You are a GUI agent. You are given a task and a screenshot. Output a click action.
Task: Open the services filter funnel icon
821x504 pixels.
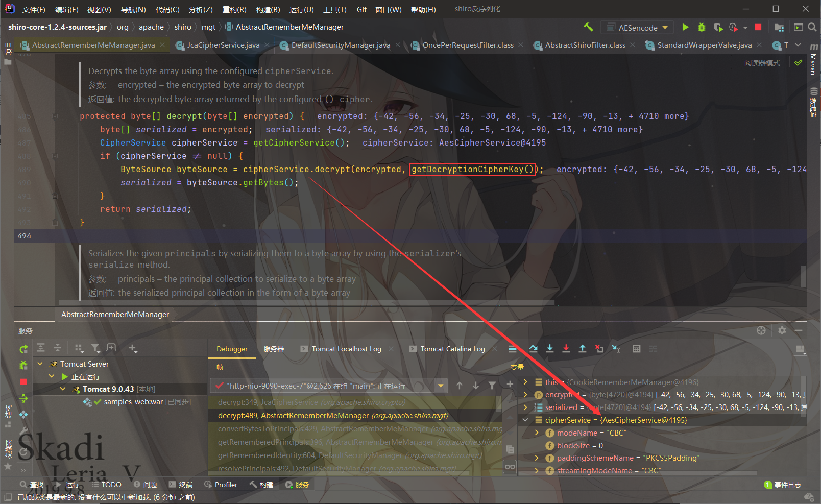click(x=95, y=348)
